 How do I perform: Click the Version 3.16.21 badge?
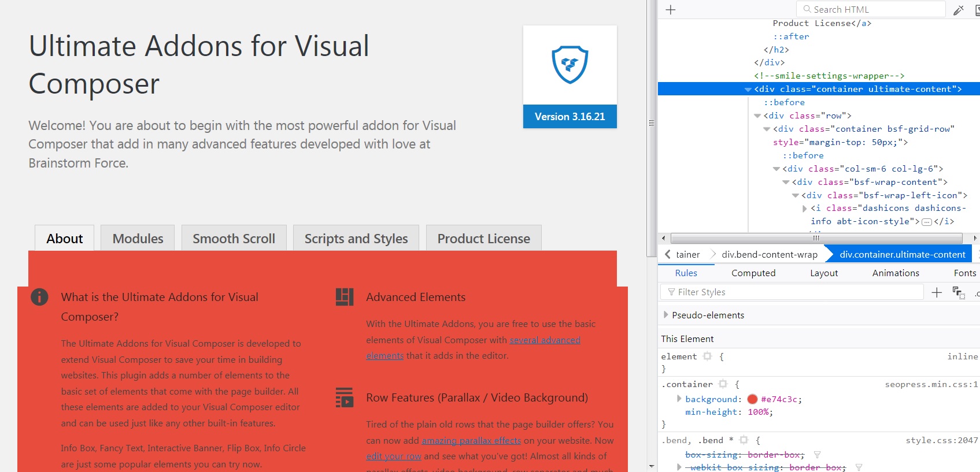(x=569, y=117)
